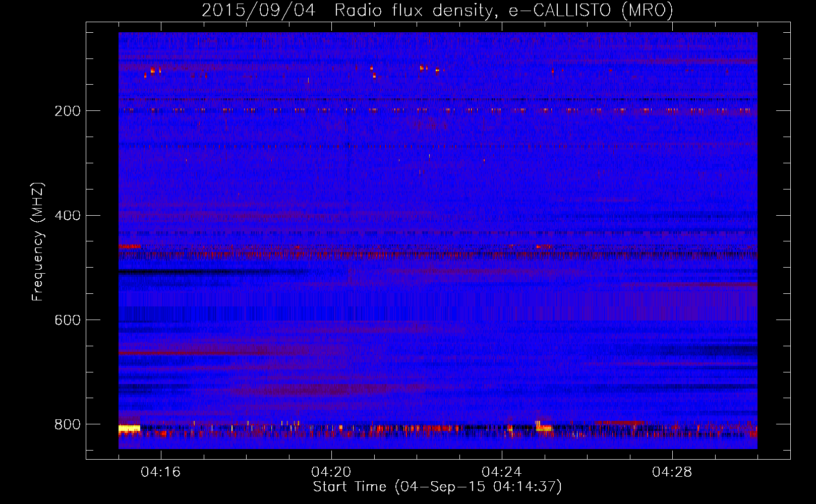This screenshot has height=504, width=816.
Task: Click the plot title '2015/09/04 Radio flux density'
Action: click(x=437, y=10)
